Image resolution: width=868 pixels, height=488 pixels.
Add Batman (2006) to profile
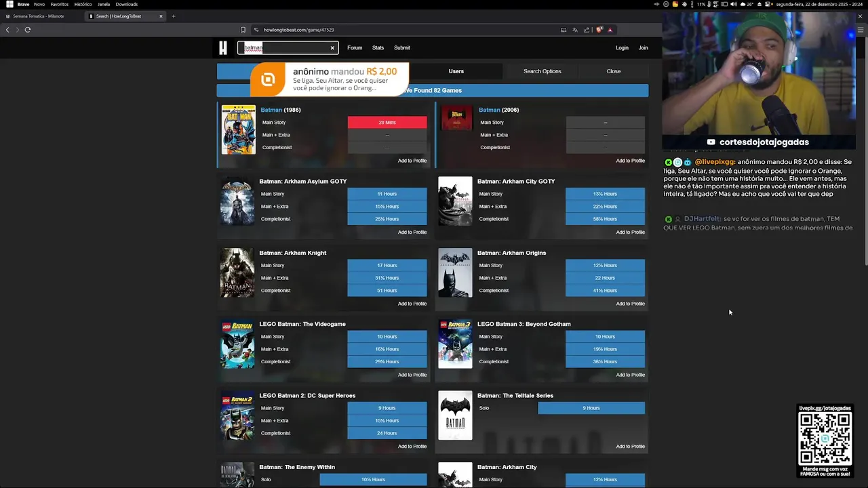(x=630, y=161)
